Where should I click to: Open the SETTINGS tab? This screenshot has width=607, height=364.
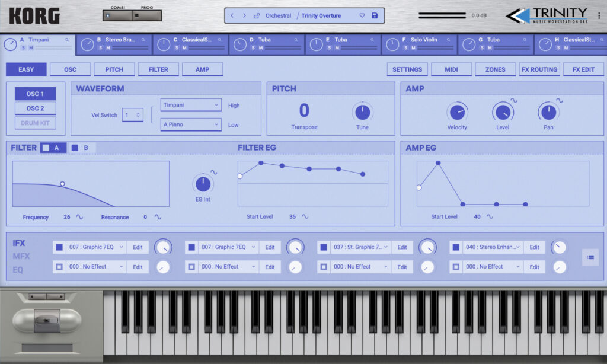coord(407,69)
